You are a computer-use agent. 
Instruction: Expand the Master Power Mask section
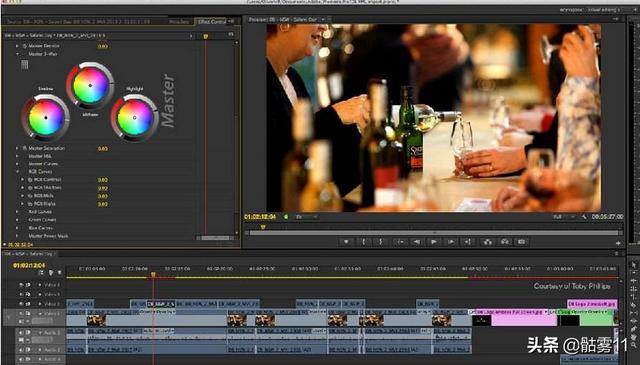(17, 236)
